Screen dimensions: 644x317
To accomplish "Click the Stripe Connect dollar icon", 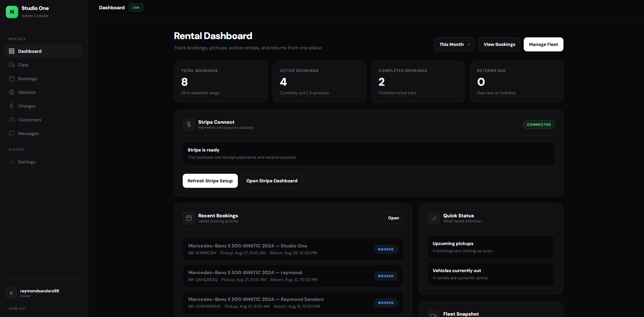I will (189, 124).
